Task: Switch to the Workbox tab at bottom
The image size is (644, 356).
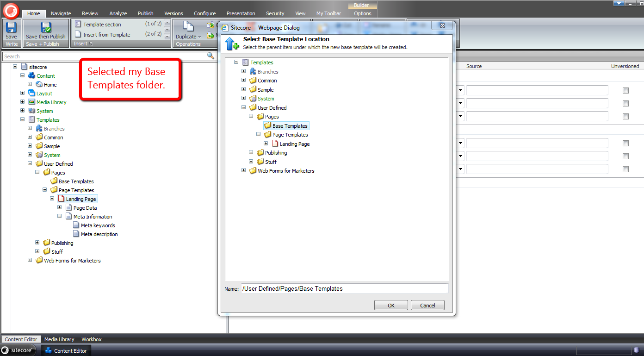Action: [91, 339]
